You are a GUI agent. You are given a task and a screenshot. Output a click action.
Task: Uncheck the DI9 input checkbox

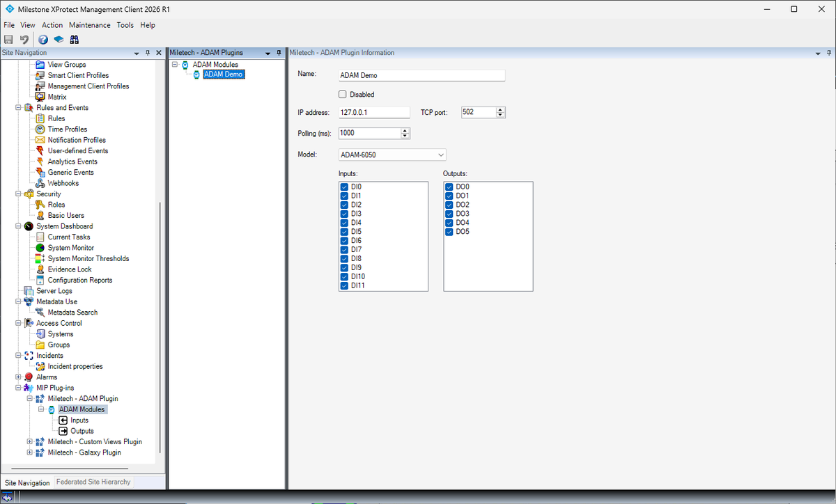click(x=344, y=267)
